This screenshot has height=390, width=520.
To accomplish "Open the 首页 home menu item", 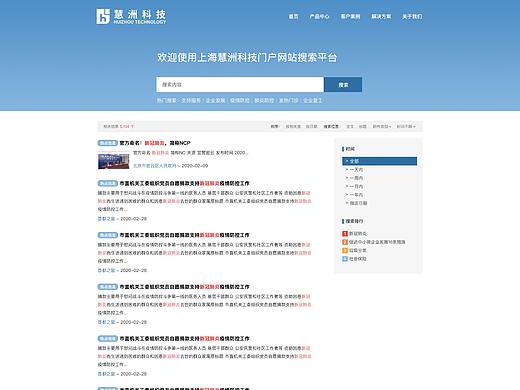I will (293, 16).
